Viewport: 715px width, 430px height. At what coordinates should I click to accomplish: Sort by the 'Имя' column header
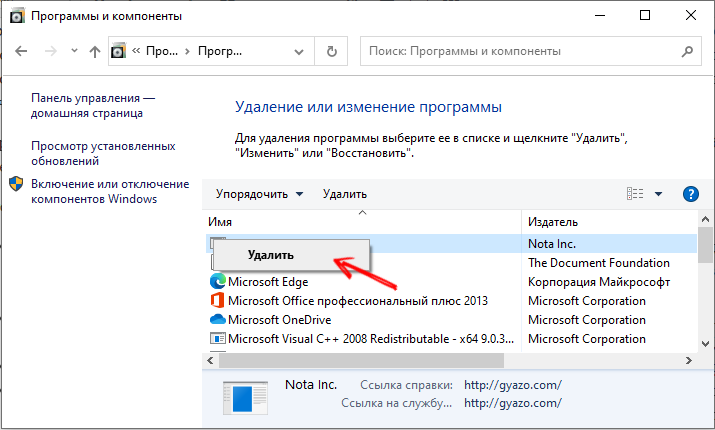click(362, 222)
